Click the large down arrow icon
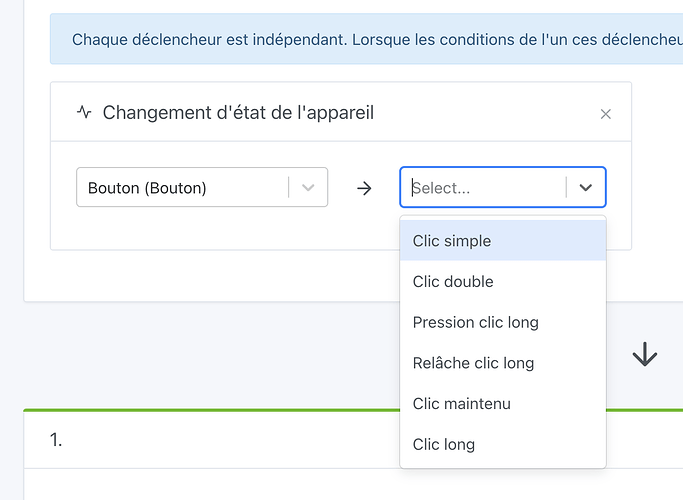Screen dimensions: 683x500 click(645, 354)
